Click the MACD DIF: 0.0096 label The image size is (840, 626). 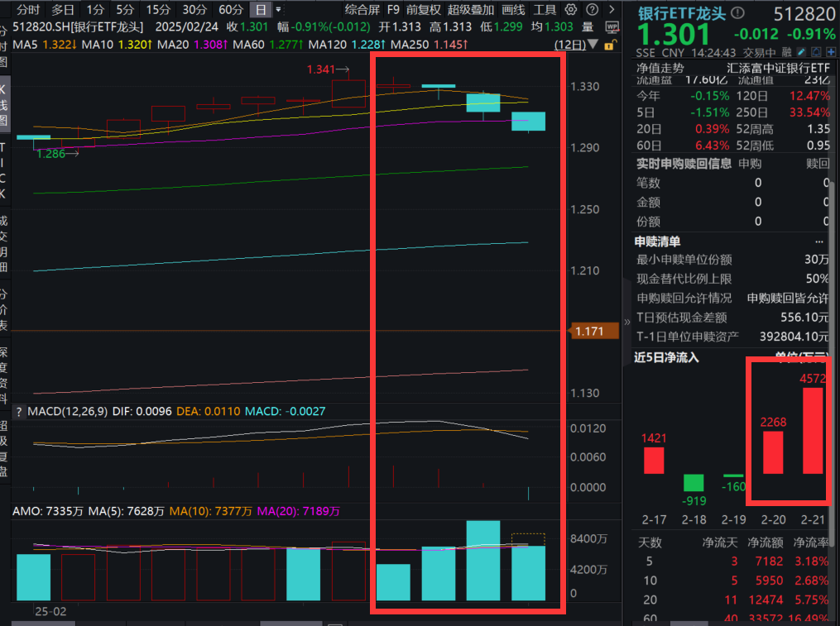[142, 411]
